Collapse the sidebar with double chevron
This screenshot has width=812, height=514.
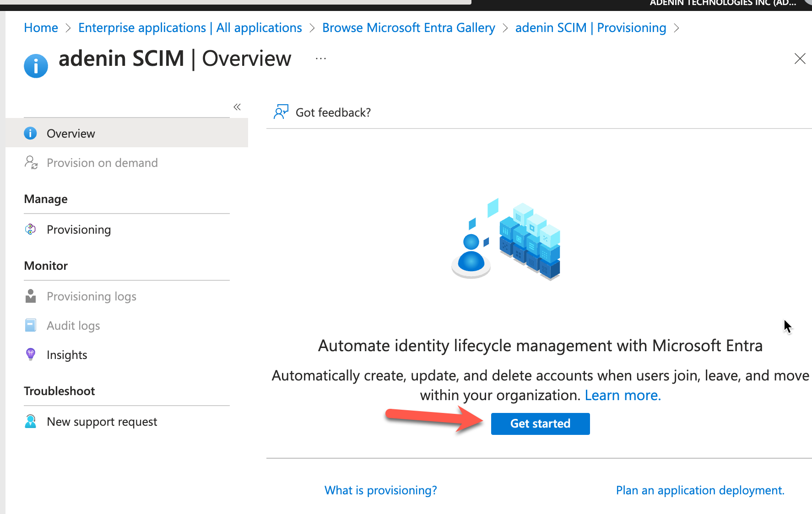(x=237, y=107)
